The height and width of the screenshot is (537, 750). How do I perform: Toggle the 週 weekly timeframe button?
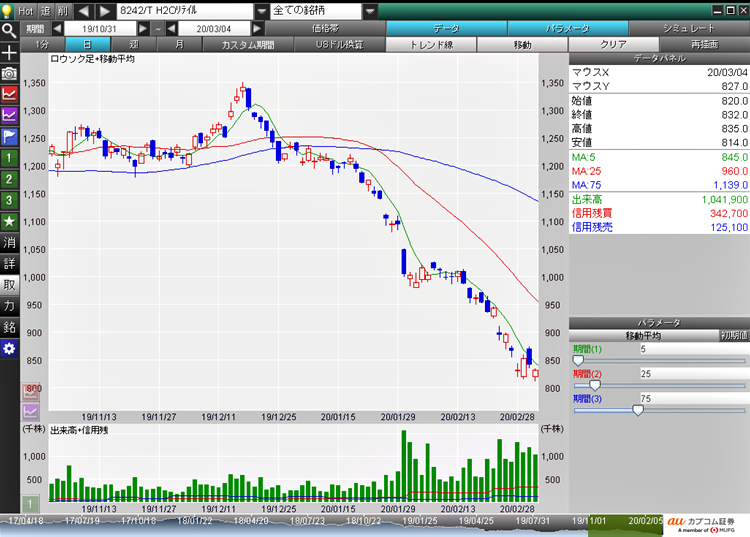pyautogui.click(x=134, y=45)
